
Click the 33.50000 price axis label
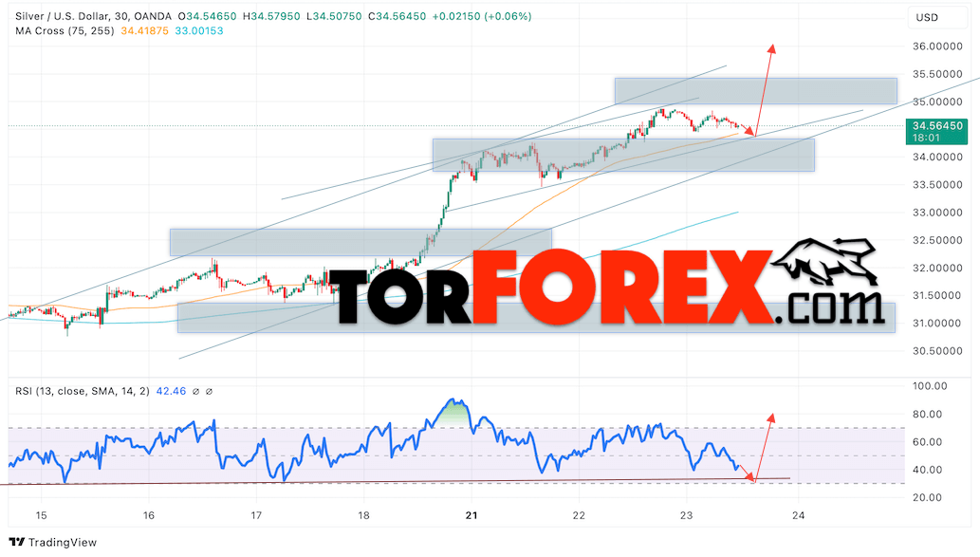(x=937, y=184)
